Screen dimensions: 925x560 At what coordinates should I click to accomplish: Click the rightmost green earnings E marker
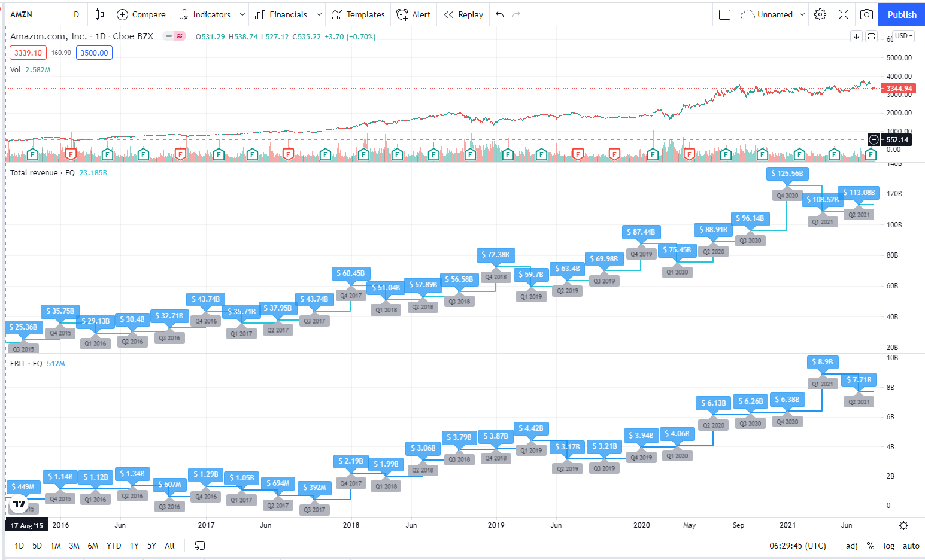871,155
